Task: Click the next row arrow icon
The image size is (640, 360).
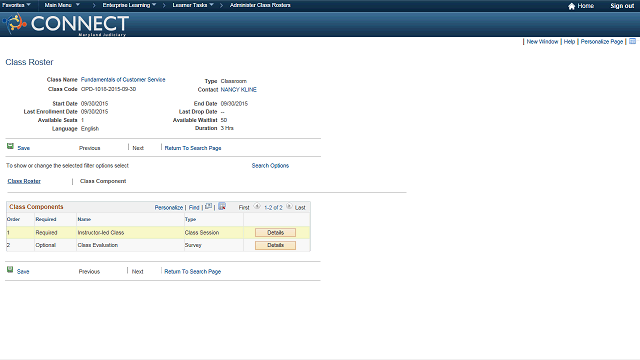Action: 289,206
